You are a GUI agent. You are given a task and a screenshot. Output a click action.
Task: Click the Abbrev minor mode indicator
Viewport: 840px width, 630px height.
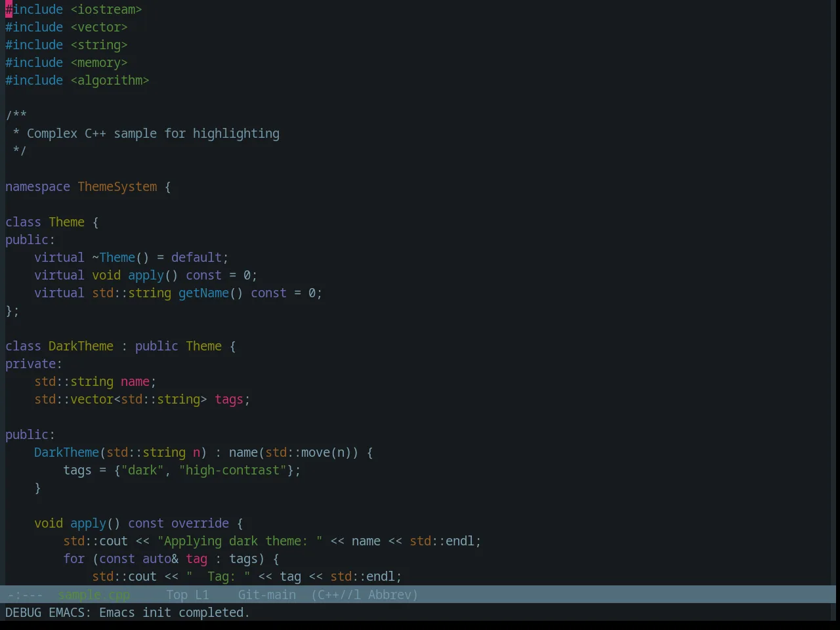click(390, 595)
